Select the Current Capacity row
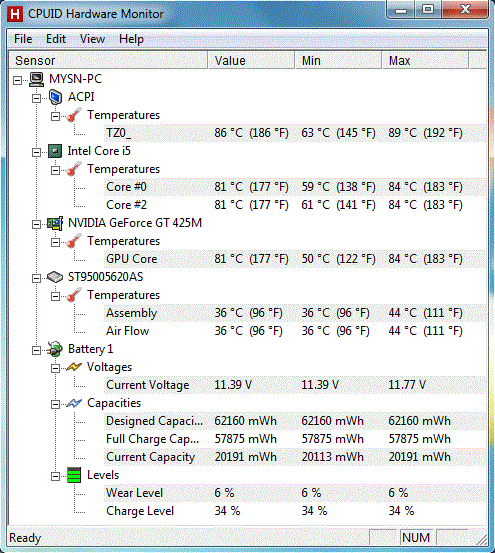The image size is (495, 553). (295, 457)
